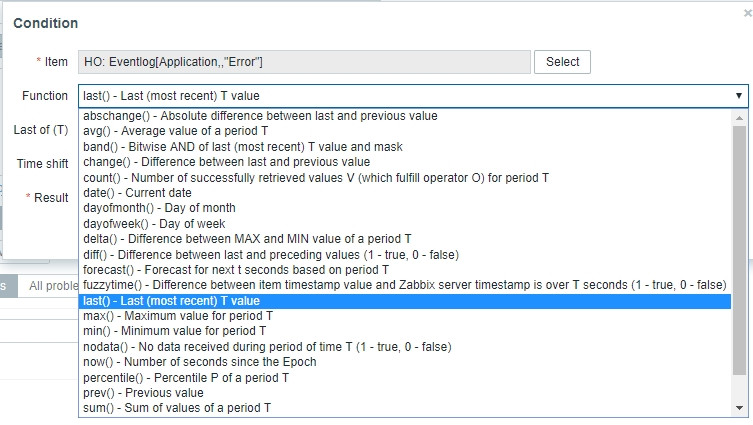This screenshot has height=425, width=753.
Task: Click the Select button next to Item
Action: click(562, 62)
